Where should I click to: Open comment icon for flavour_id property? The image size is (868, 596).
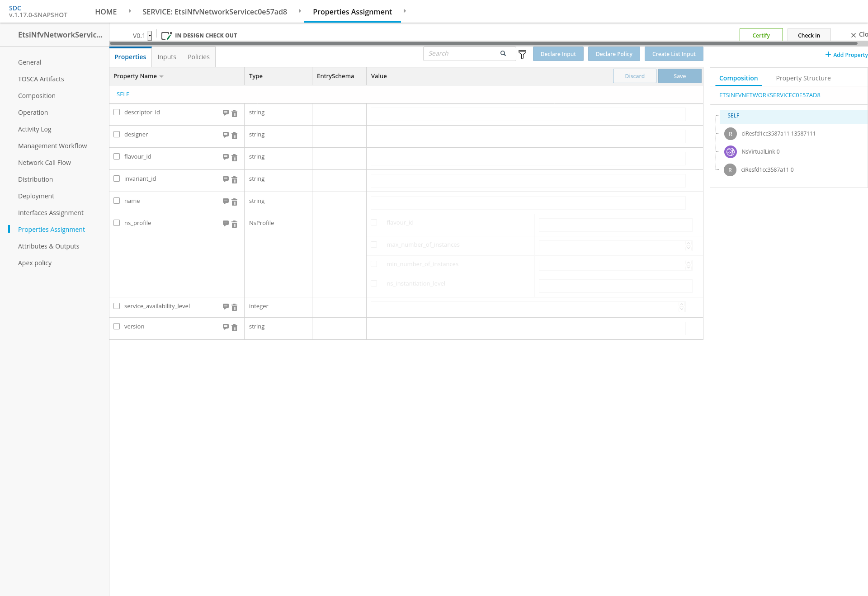pos(226,157)
